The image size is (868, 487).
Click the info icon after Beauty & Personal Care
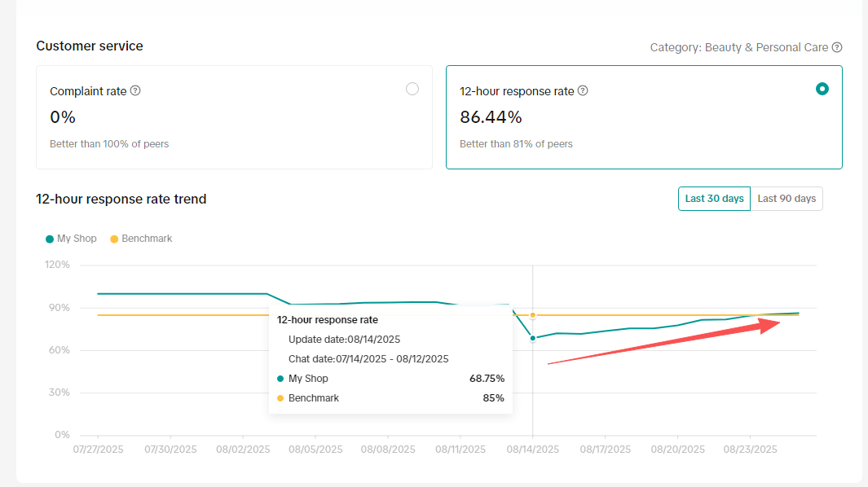point(837,47)
